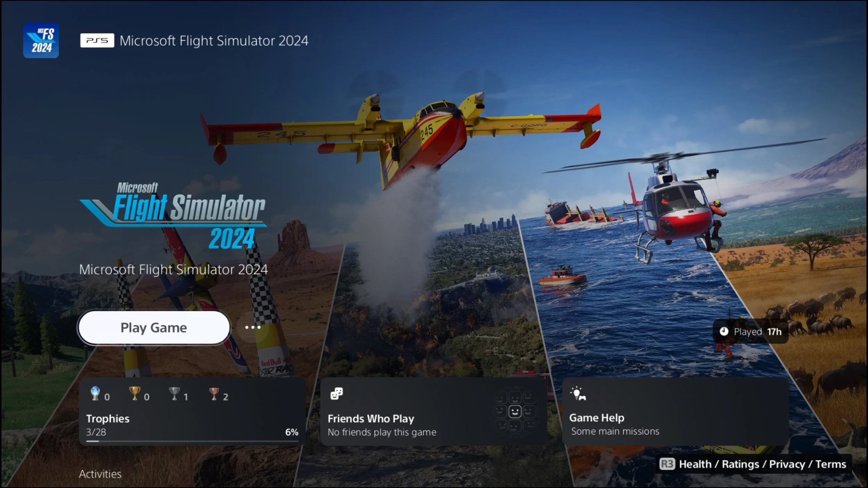The width and height of the screenshot is (868, 488).
Task: Open Health / Ratings / Privacy / Terms
Action: click(x=762, y=464)
